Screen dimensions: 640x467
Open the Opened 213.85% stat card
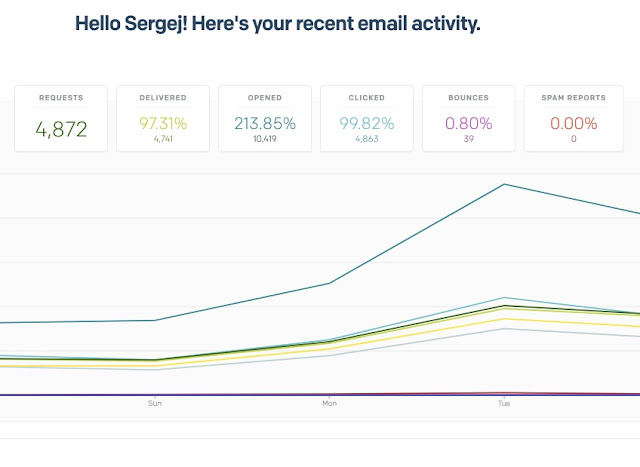(x=265, y=118)
